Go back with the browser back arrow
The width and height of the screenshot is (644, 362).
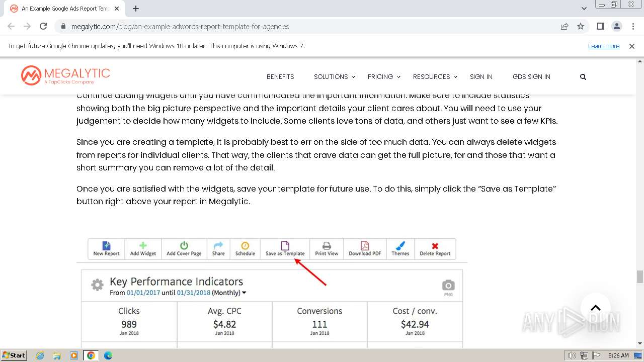tap(11, 26)
